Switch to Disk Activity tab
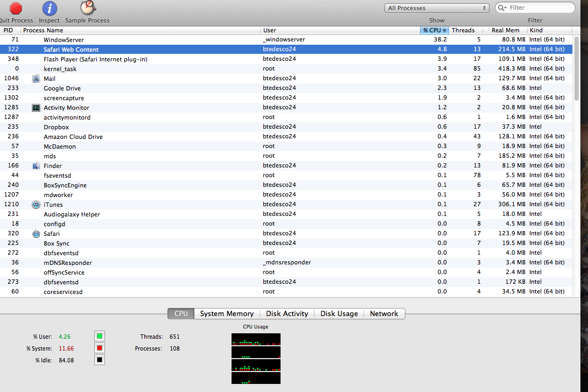This screenshot has height=392, width=588. coord(287,313)
